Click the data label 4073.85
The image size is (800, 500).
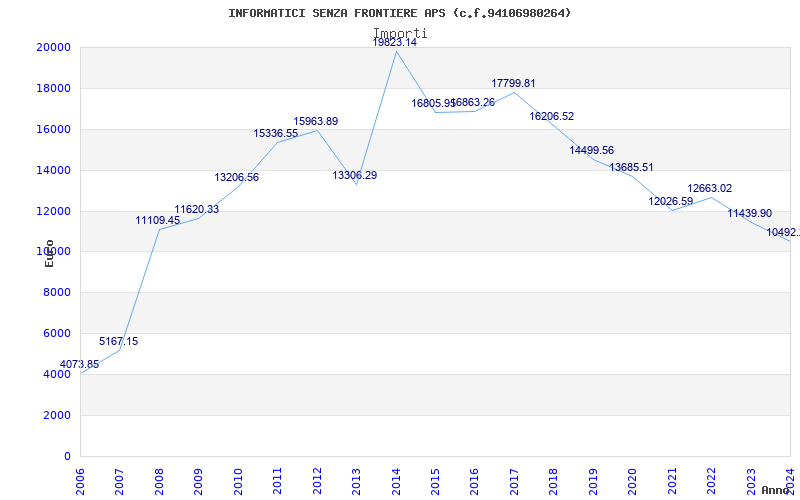[80, 364]
